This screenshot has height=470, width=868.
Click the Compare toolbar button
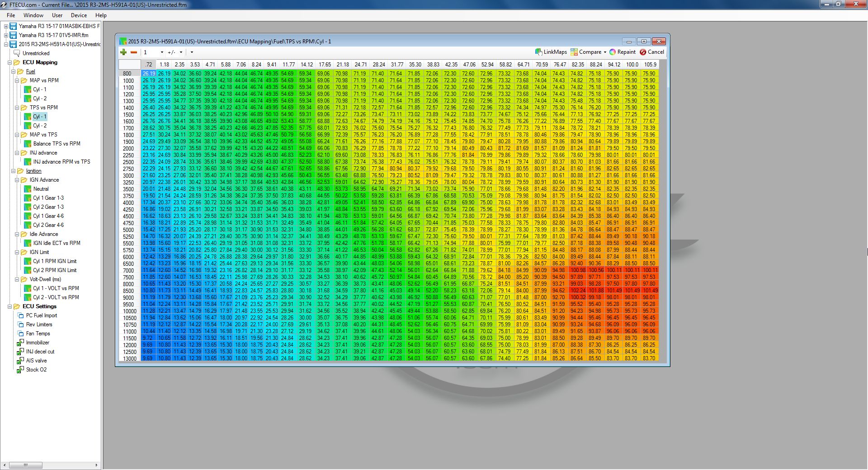[586, 52]
